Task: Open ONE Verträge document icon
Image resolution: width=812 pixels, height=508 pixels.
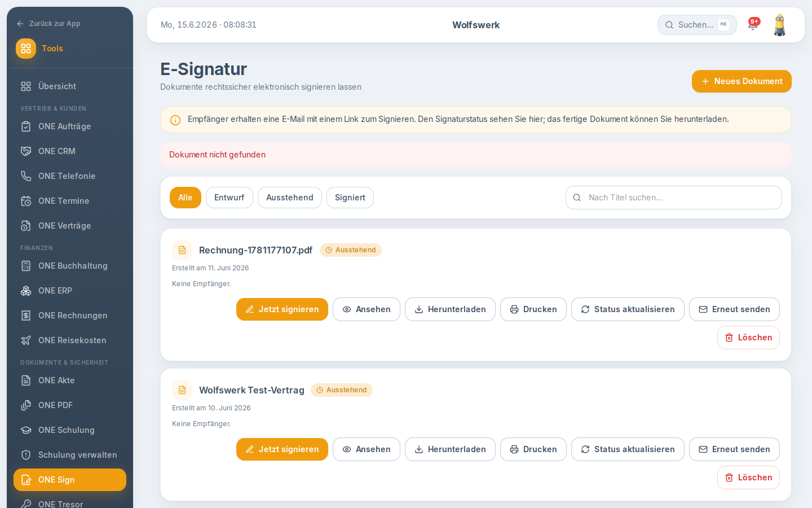Action: (26, 226)
